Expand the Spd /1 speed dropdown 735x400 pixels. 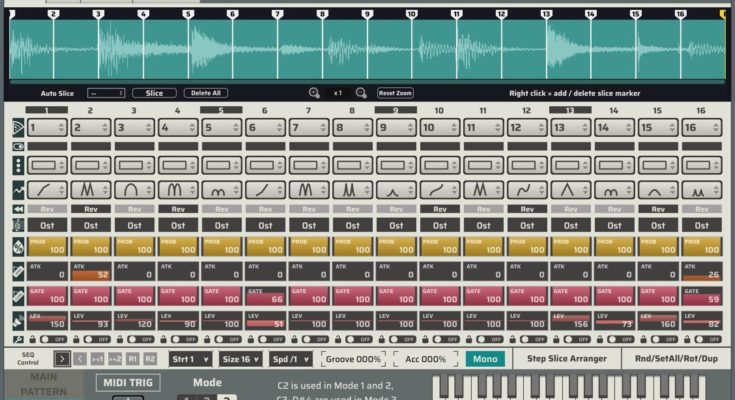290,359
